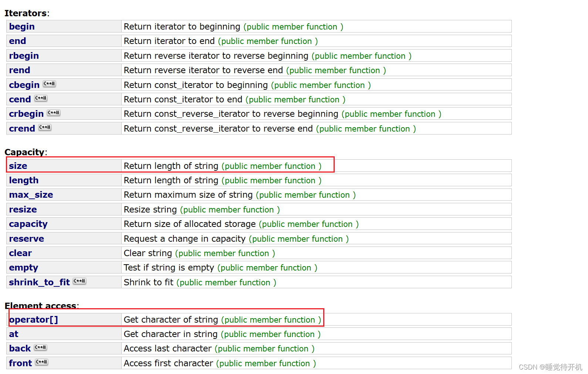Select 'Get character in string' text

point(170,334)
